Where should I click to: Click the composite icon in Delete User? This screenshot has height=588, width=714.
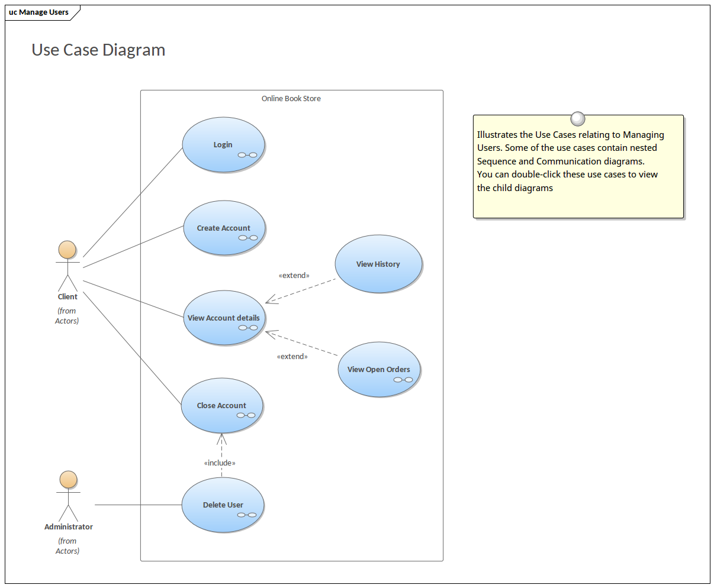coord(247,515)
